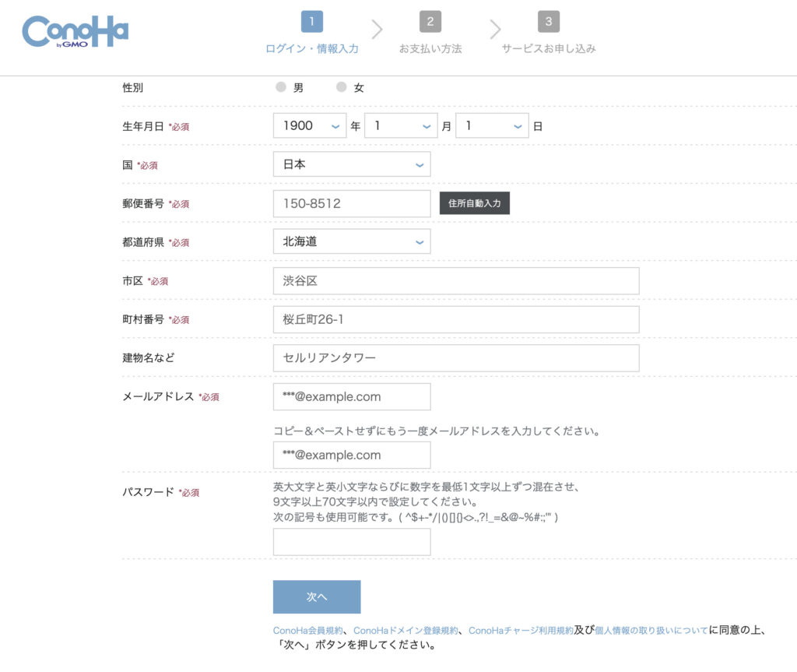Click the step 1 number badge
The height and width of the screenshot is (672, 797).
coord(311,21)
